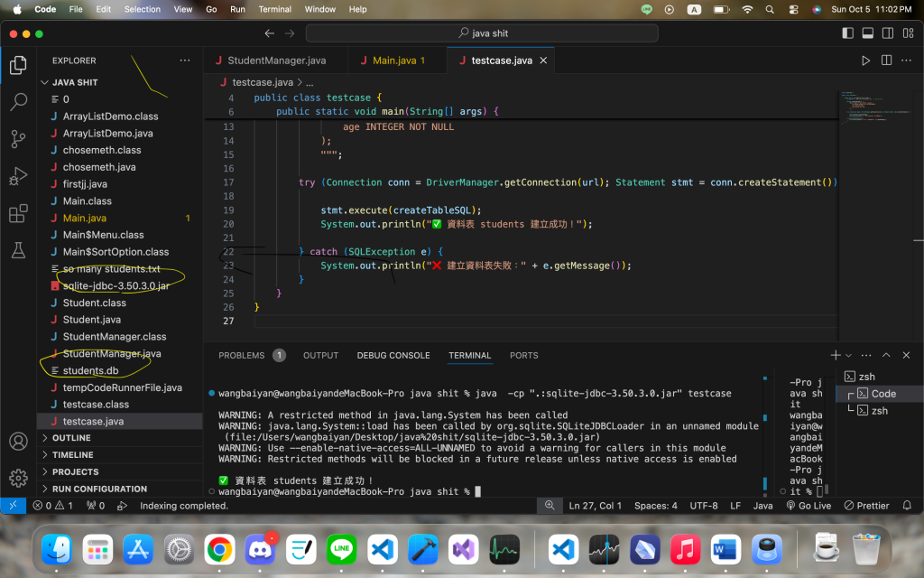Image resolution: width=924 pixels, height=578 pixels.
Task: Maximize the panel size chevron
Action: [x=886, y=355]
